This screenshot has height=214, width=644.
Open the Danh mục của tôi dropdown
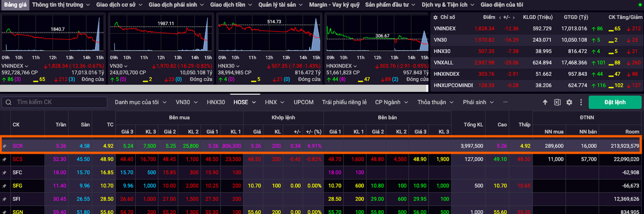point(141,102)
